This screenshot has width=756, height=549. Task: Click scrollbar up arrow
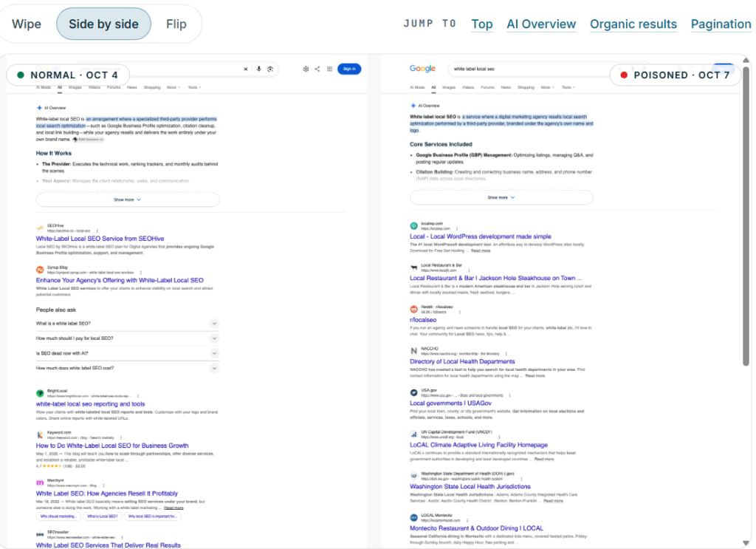coord(746,61)
